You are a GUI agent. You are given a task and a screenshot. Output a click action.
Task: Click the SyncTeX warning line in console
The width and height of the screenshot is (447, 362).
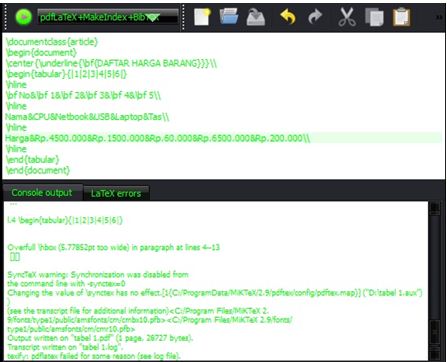(x=98, y=275)
